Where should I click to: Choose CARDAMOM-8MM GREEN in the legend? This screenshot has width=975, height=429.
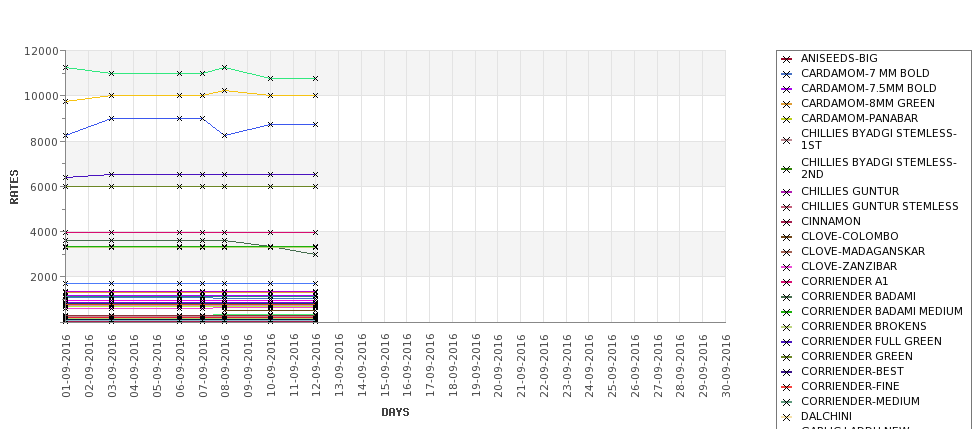coord(867,103)
